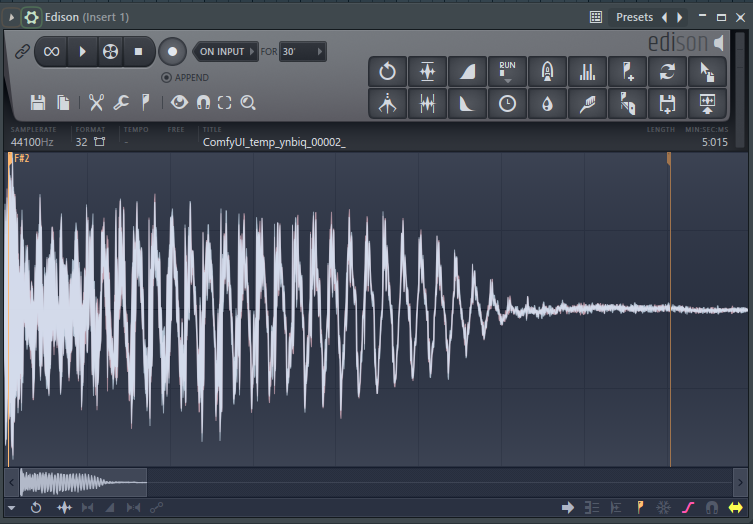The width and height of the screenshot is (753, 524).
Task: Click the Fade out tool button
Action: pos(467,104)
